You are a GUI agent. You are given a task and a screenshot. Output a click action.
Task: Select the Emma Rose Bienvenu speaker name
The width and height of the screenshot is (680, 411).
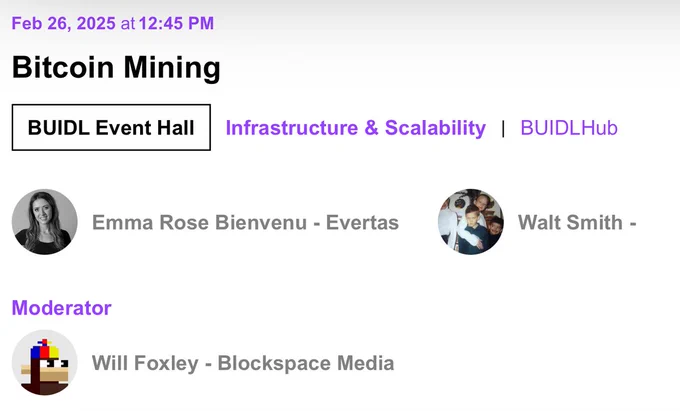click(x=199, y=222)
